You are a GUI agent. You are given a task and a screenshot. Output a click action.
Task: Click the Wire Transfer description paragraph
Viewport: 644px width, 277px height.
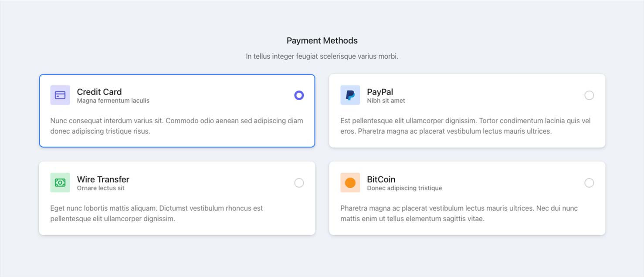coord(157,213)
